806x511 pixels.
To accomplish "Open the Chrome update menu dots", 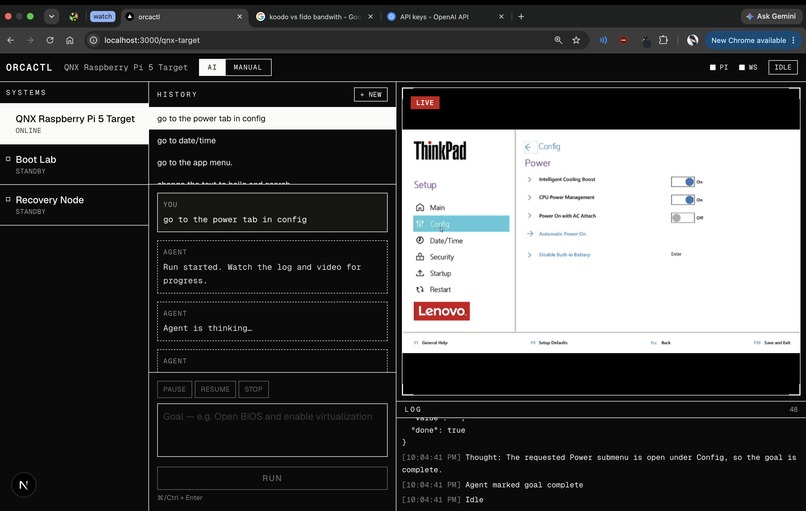I will [x=794, y=40].
